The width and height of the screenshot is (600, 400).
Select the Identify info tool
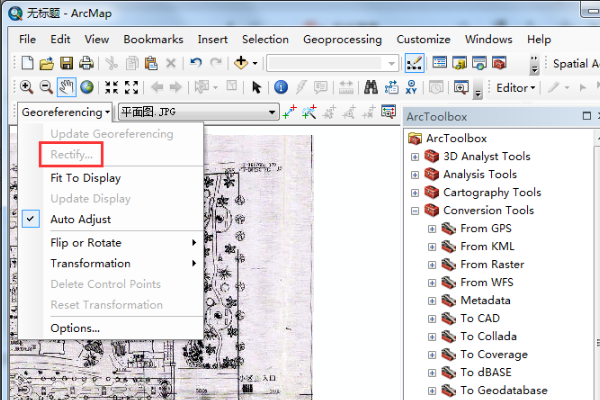(x=281, y=87)
